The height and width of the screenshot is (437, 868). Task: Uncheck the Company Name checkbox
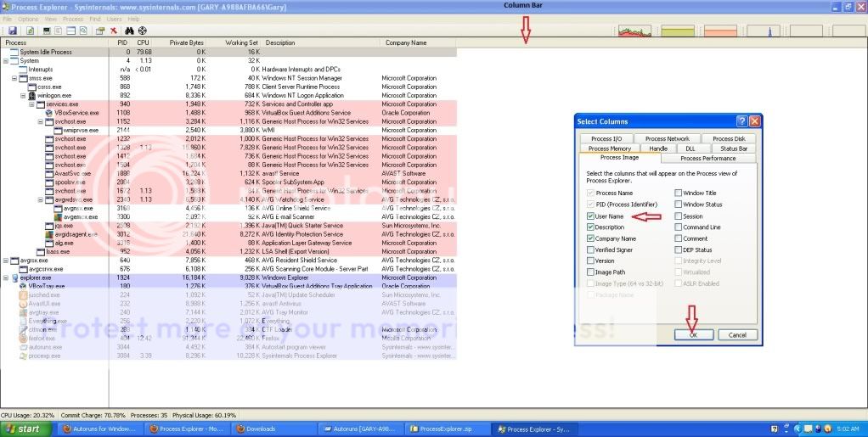[590, 238]
